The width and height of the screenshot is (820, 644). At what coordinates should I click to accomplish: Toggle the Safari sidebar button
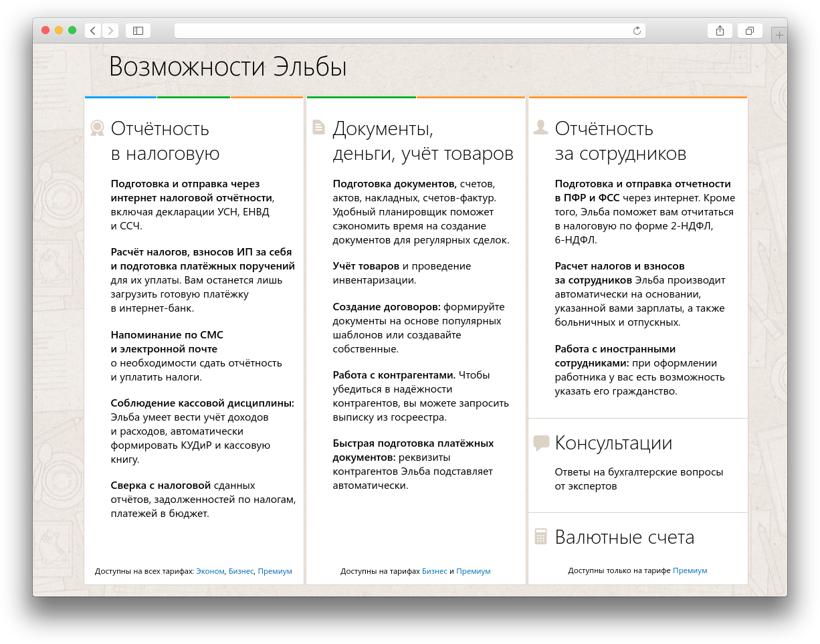(x=138, y=31)
